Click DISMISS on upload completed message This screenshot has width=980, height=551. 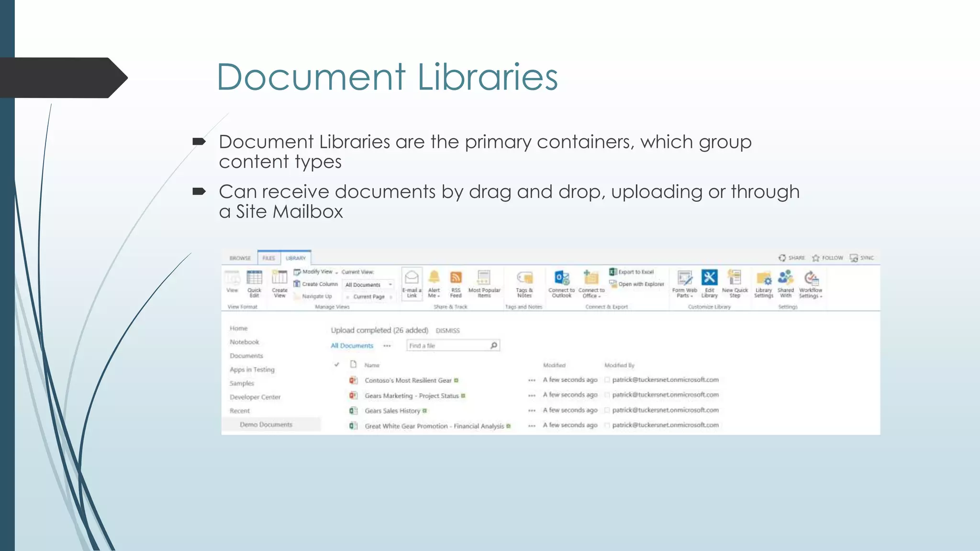click(x=447, y=331)
